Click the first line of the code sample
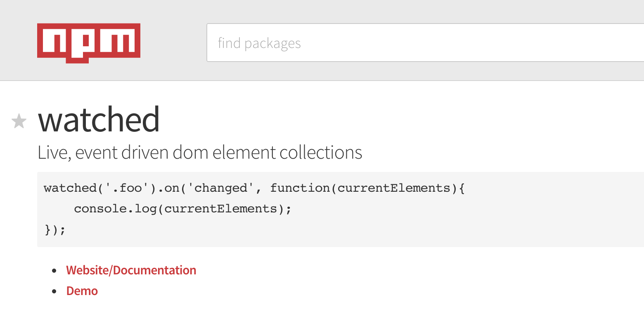The image size is (644, 319). [254, 188]
